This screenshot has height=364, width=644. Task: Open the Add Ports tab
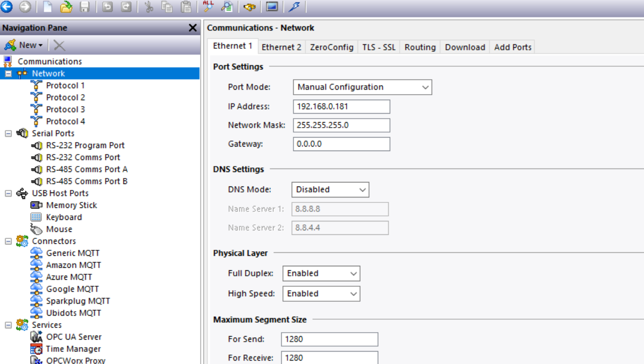[513, 47]
